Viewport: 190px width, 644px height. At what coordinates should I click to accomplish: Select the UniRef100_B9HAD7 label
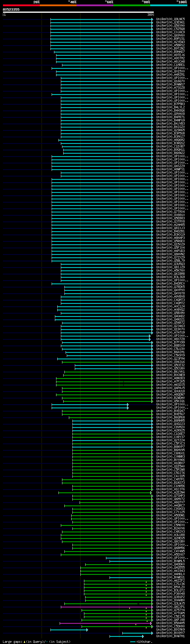[x=170, y=52]
